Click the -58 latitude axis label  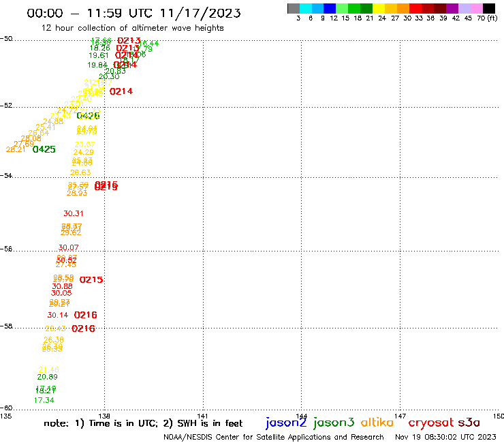(x=6, y=326)
